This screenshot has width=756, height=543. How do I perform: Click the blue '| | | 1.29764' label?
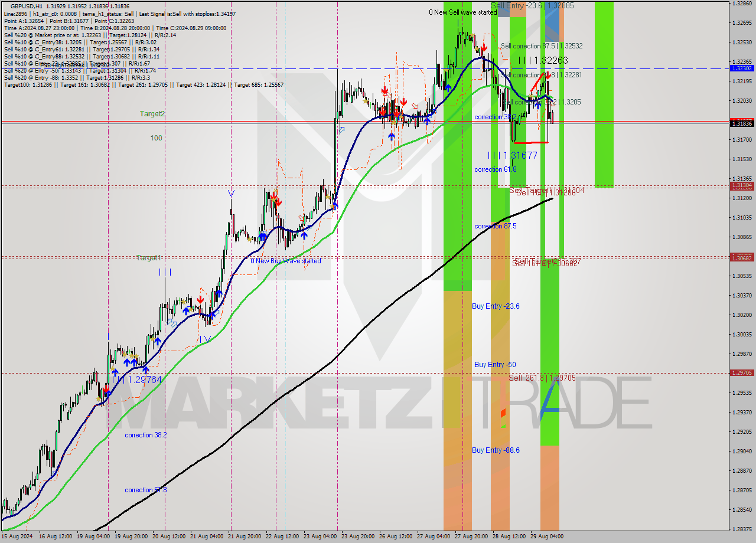(x=138, y=380)
